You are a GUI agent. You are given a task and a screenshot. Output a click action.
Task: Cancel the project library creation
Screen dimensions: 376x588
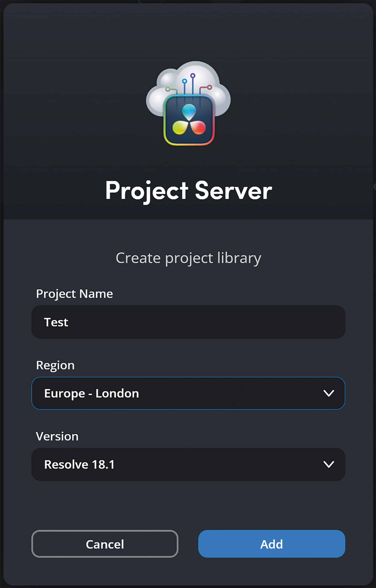(x=105, y=544)
